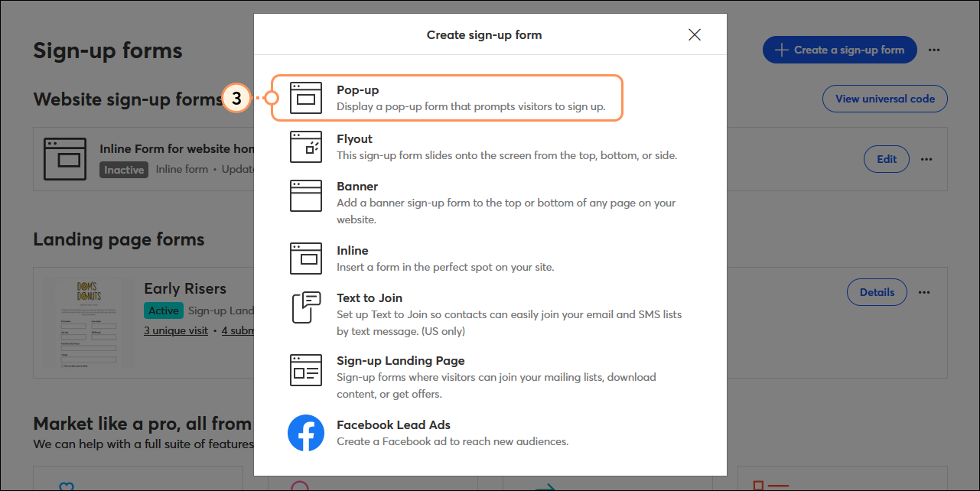Viewport: 980px width, 491px height.
Task: View Details for Early Risers
Action: [x=877, y=292]
